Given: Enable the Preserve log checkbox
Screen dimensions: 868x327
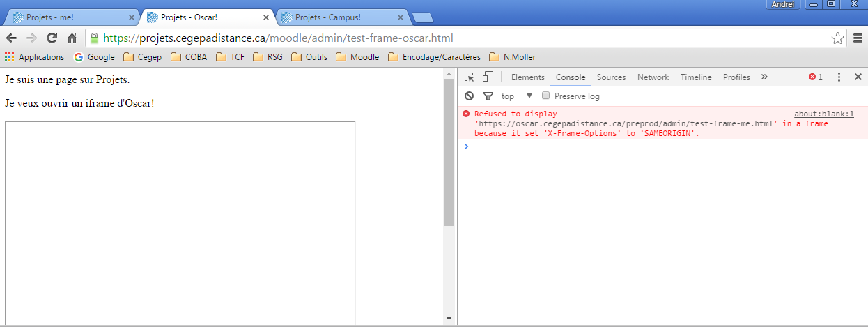Looking at the screenshot, I should click(546, 96).
